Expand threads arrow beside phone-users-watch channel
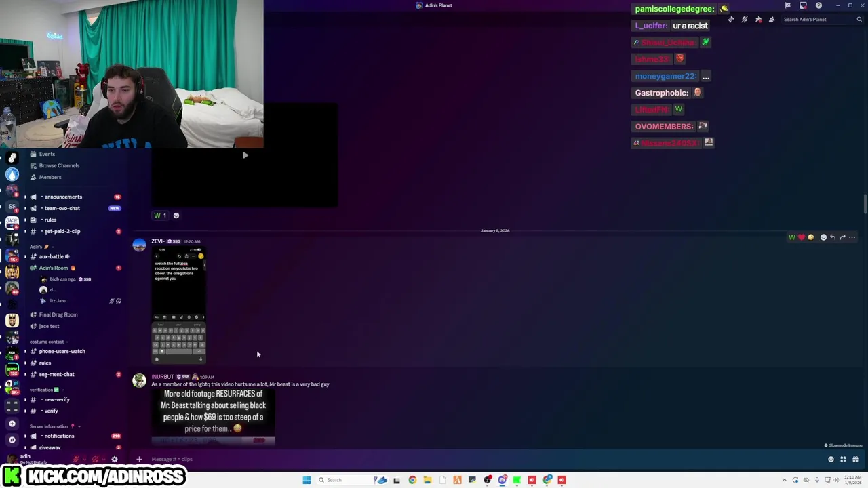Screen dimensions: 868x488 click(x=25, y=351)
